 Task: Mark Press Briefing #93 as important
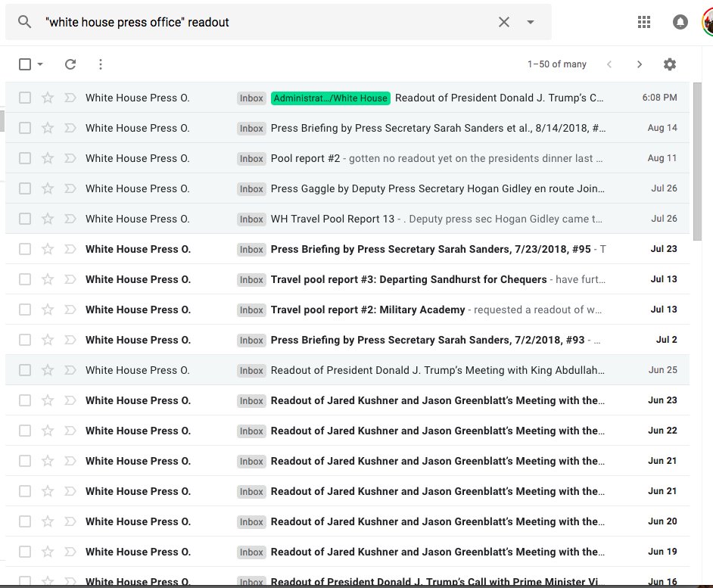70,340
